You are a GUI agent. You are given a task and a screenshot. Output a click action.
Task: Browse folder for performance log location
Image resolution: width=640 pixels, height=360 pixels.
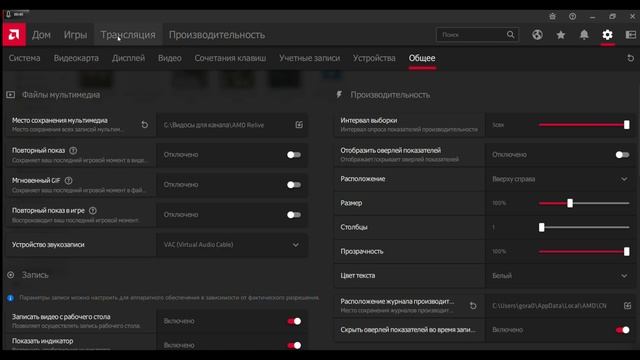tap(627, 305)
